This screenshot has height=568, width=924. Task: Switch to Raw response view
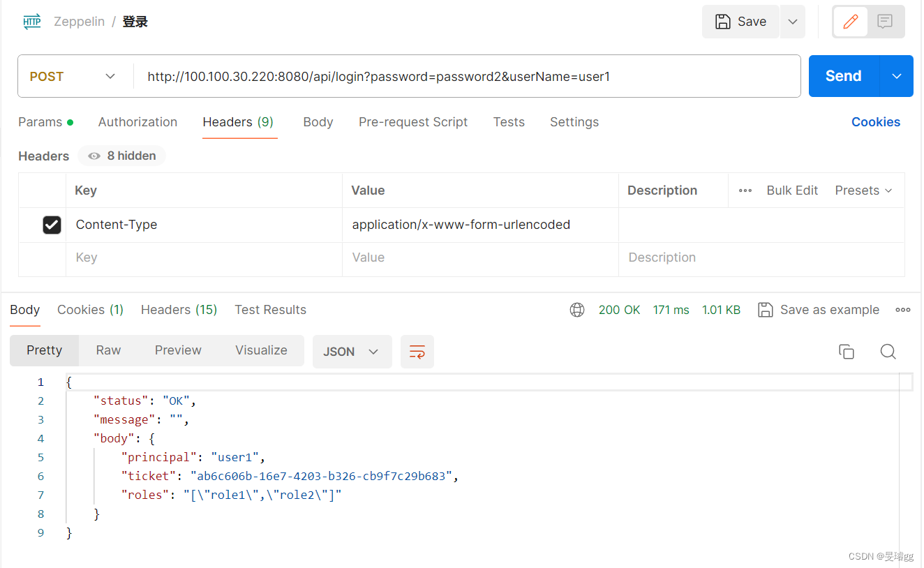(108, 350)
